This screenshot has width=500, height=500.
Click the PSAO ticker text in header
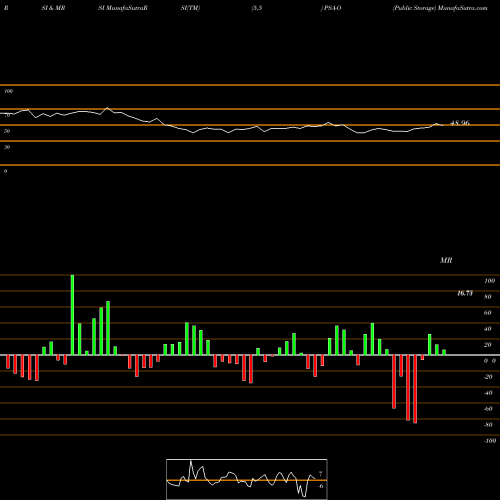point(332,8)
